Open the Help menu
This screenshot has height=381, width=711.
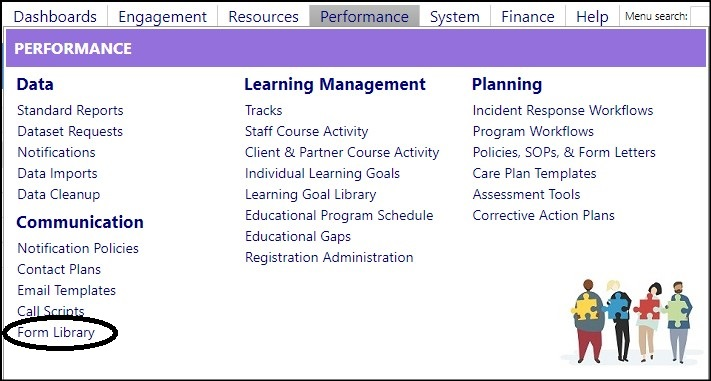click(x=592, y=17)
